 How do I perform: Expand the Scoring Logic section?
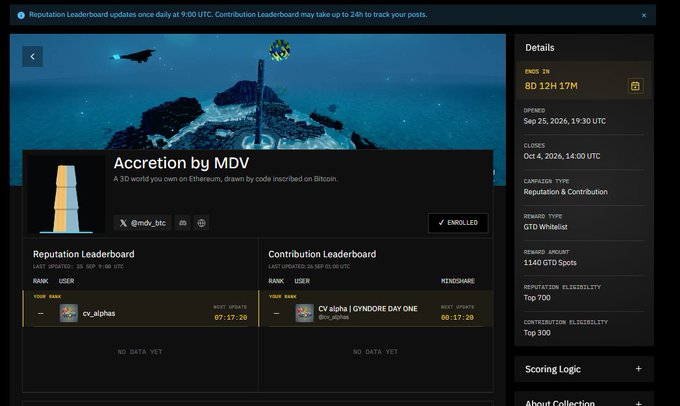click(x=638, y=369)
